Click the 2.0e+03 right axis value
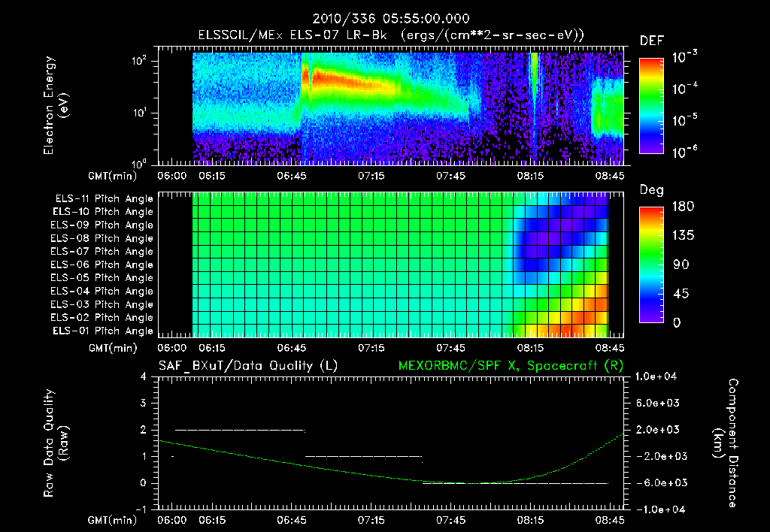Viewport: 770px width, 532px height. (657, 429)
